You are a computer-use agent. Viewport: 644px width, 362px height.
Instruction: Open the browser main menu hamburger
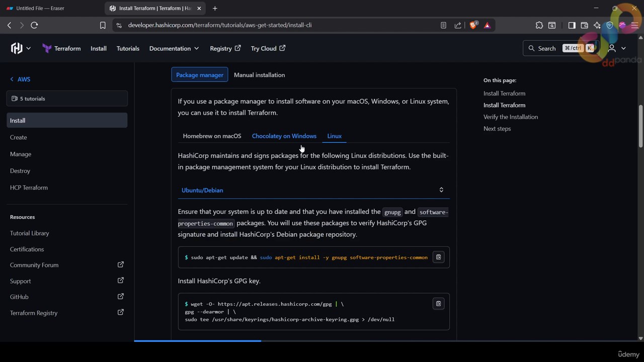click(634, 25)
